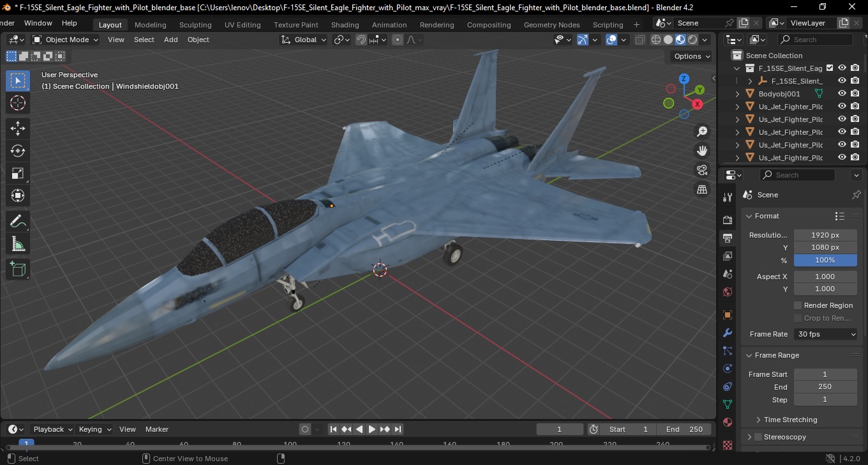Click the blue Z axis gizmo
The width and height of the screenshot is (868, 465).
[x=684, y=79]
